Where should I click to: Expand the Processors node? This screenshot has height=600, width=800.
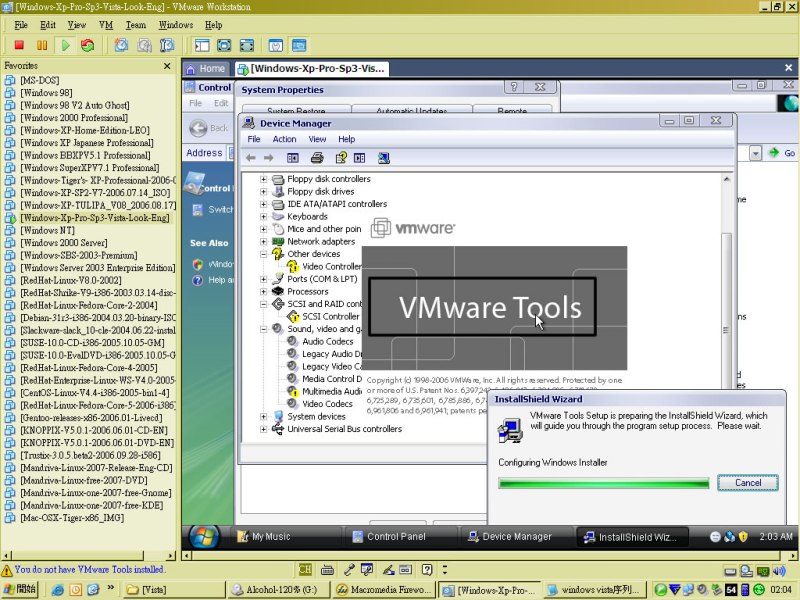(x=263, y=292)
